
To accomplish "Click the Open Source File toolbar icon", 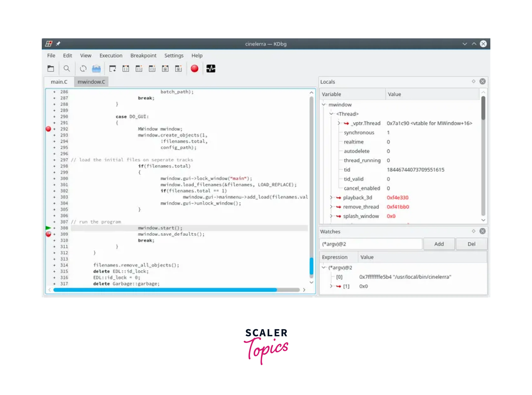I will pyautogui.click(x=51, y=69).
